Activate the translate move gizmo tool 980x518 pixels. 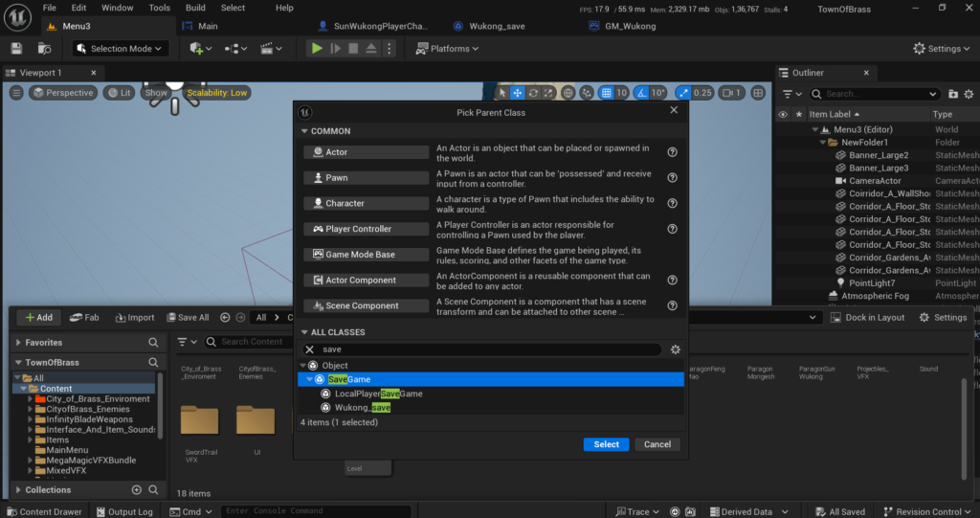518,93
